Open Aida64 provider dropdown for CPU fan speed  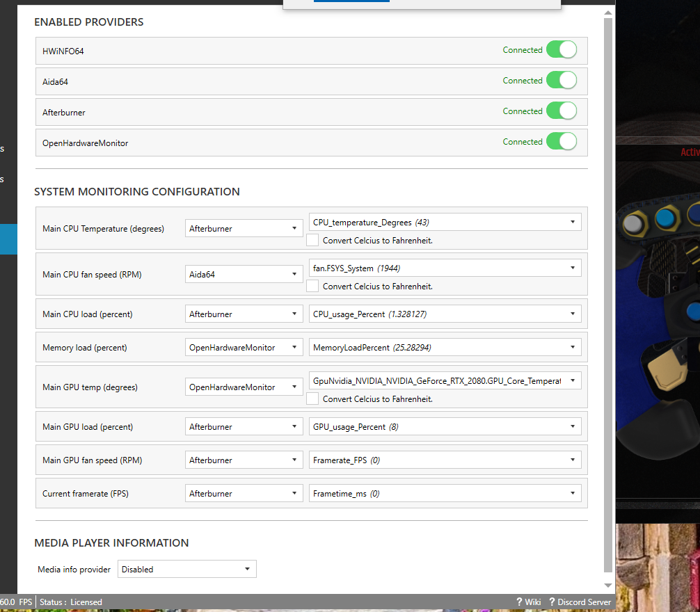tap(244, 274)
